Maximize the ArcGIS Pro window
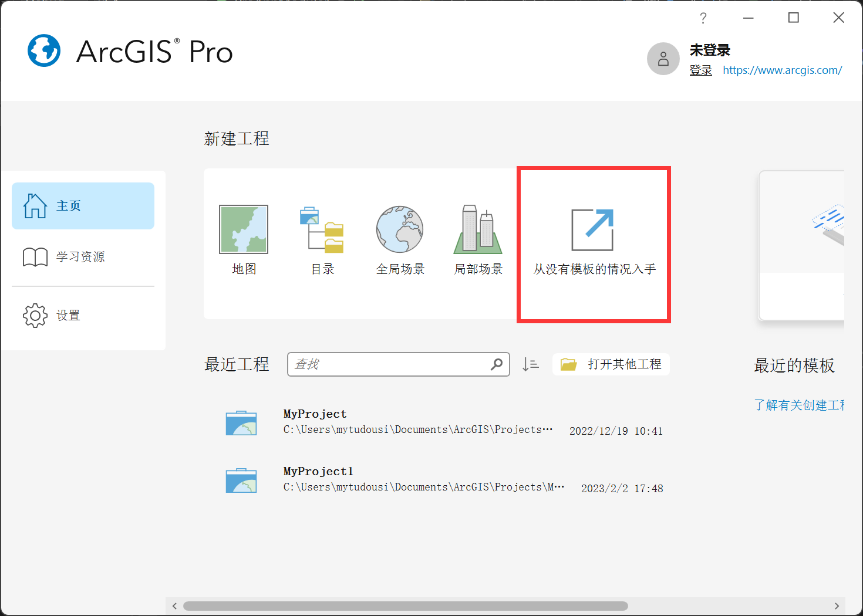Image resolution: width=863 pixels, height=616 pixels. click(793, 18)
